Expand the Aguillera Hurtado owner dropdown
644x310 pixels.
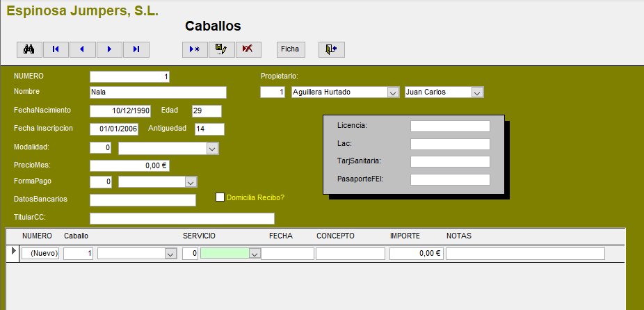[393, 92]
